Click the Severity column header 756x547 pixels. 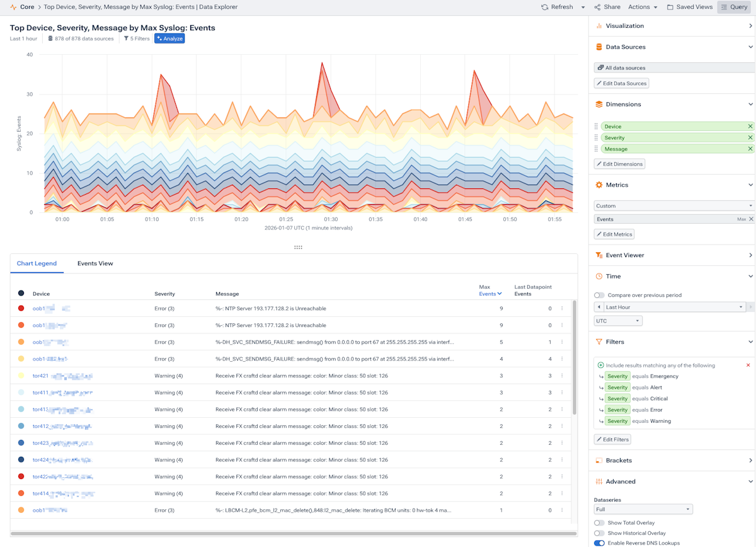click(164, 294)
